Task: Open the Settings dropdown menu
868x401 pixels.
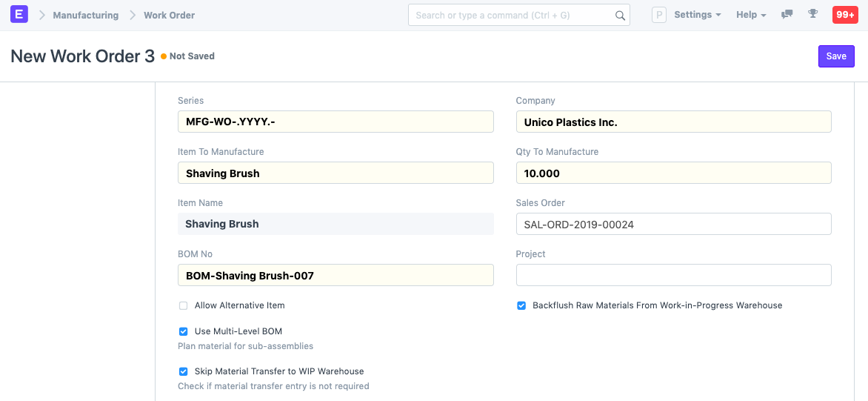Action: click(x=697, y=15)
